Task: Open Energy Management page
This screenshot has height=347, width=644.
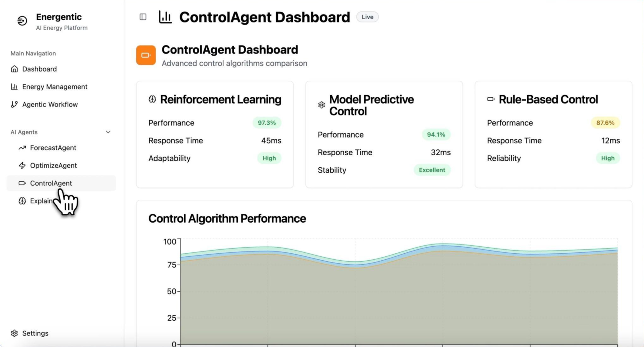Action: [54, 87]
